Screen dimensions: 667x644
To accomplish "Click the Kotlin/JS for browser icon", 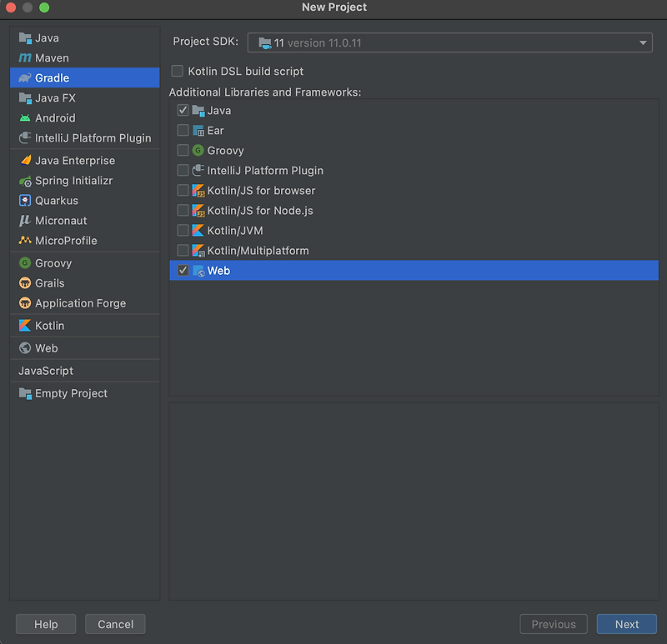I will [198, 191].
